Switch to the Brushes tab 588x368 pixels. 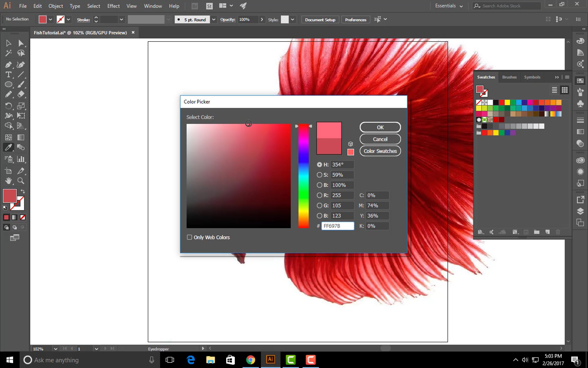tap(509, 77)
